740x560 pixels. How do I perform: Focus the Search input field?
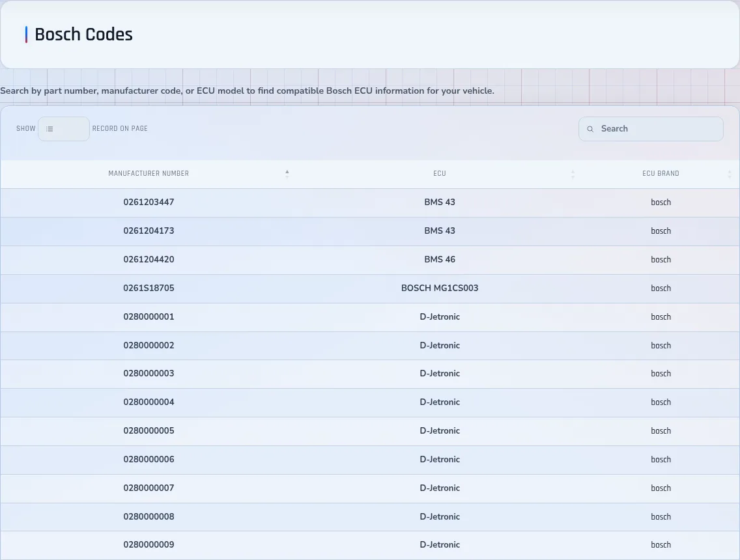(651, 129)
